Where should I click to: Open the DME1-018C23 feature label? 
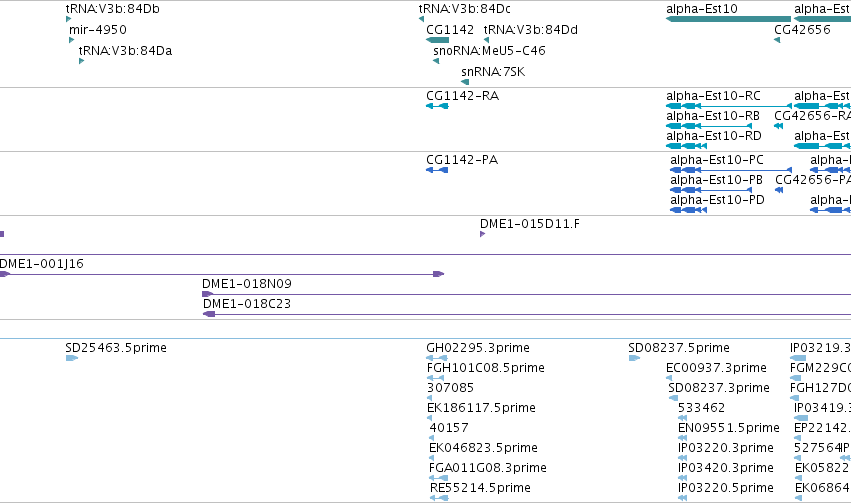pyautogui.click(x=247, y=304)
